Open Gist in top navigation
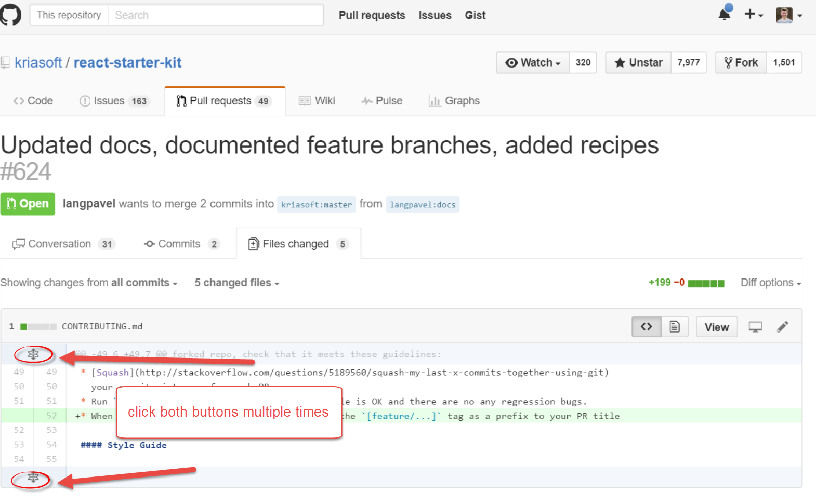816x504 pixels. [x=475, y=16]
